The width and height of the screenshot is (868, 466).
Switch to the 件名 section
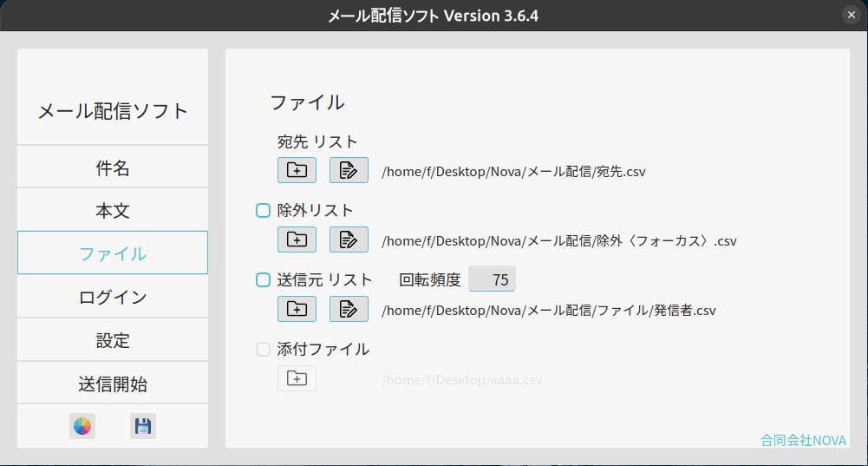click(x=113, y=167)
